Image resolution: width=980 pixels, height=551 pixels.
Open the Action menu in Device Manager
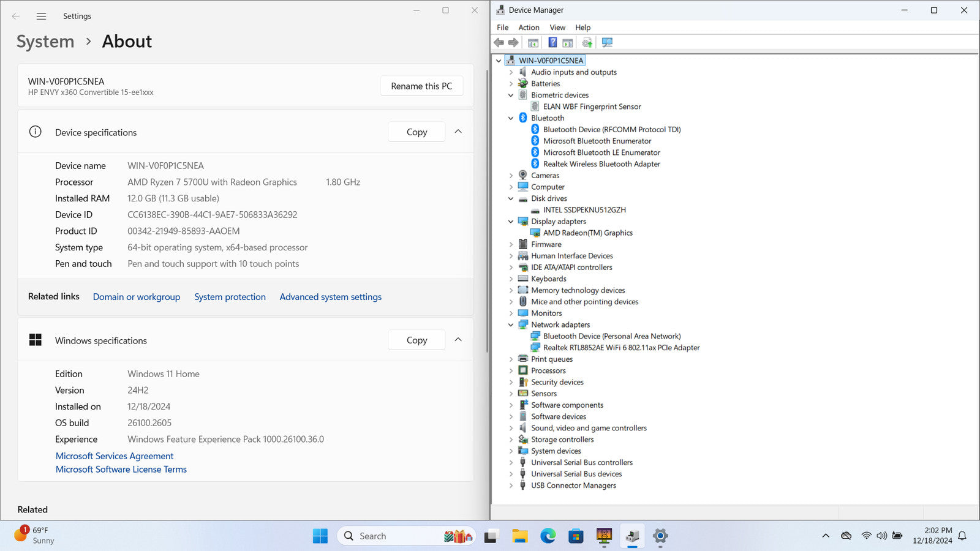(x=529, y=28)
